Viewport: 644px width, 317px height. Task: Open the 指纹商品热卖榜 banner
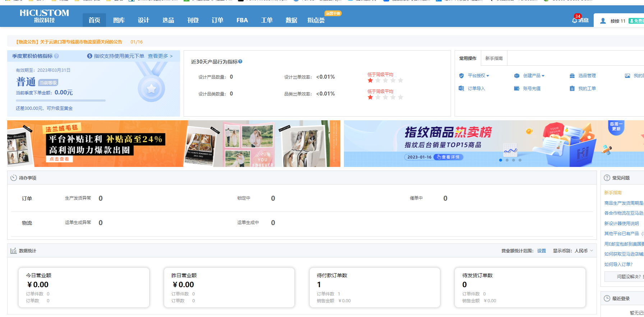coord(494,144)
